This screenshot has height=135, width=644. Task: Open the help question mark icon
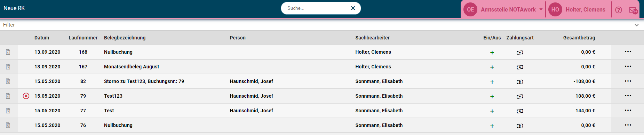pyautogui.click(x=618, y=10)
